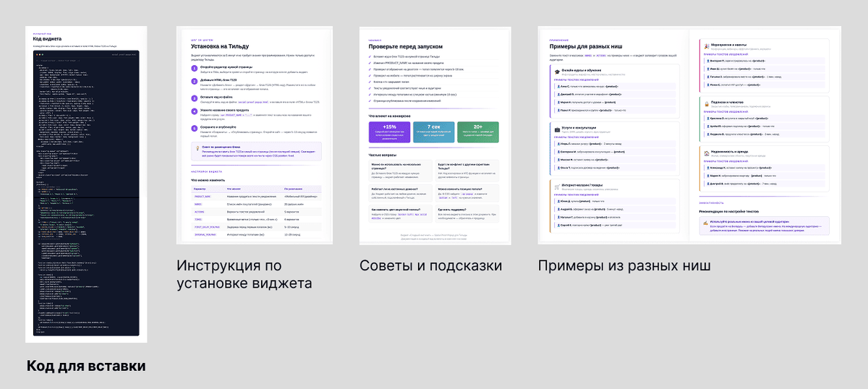868x389 pixels.
Task: Click the green «20+» stat card
Action: [x=479, y=132]
